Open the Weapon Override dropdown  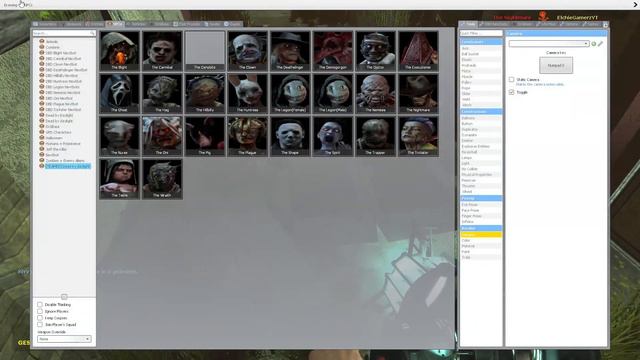(64, 339)
